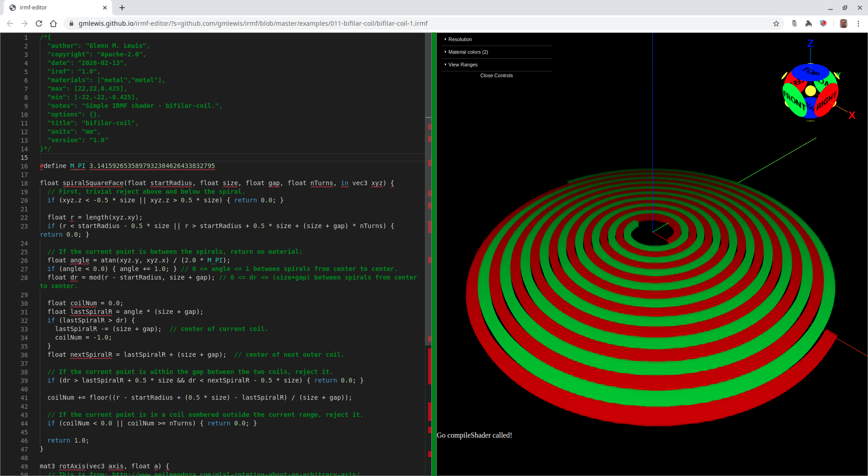This screenshot has width=868, height=476.
Task: Click the yellow center sphere of the view gizmo
Action: tap(811, 91)
